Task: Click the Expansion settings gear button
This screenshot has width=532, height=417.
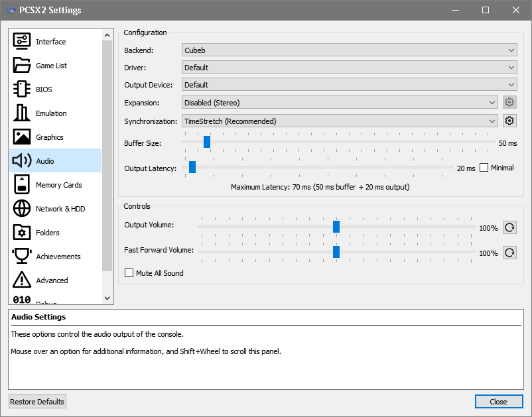Action: 509,102
